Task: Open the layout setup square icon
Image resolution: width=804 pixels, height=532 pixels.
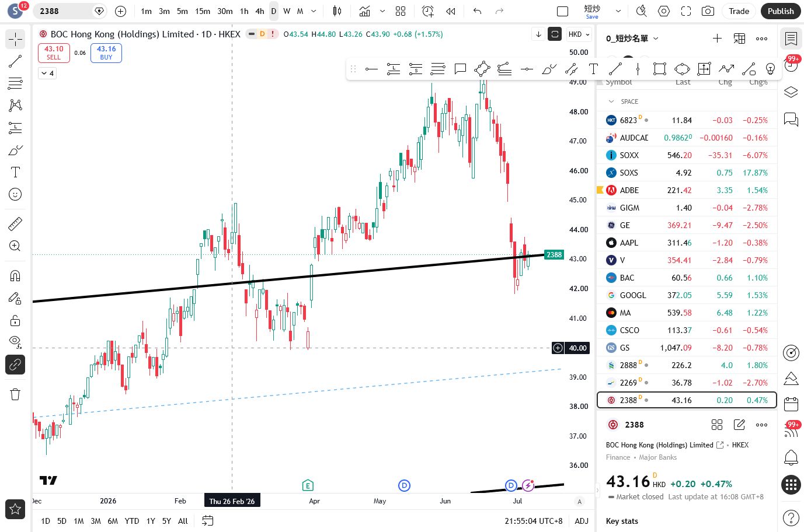Action: (563, 11)
